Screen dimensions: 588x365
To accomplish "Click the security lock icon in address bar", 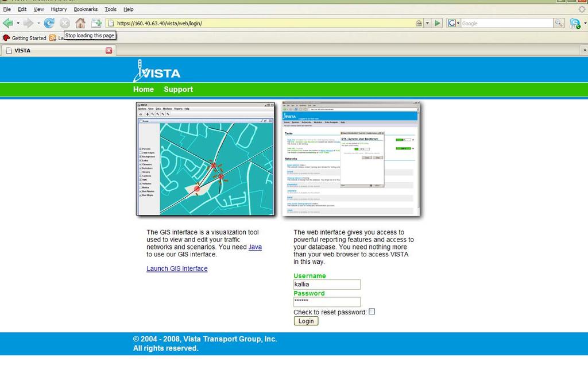I will 419,24.
